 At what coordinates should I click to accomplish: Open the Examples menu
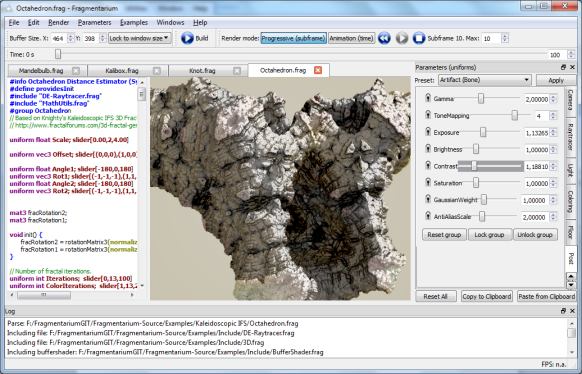tap(134, 23)
